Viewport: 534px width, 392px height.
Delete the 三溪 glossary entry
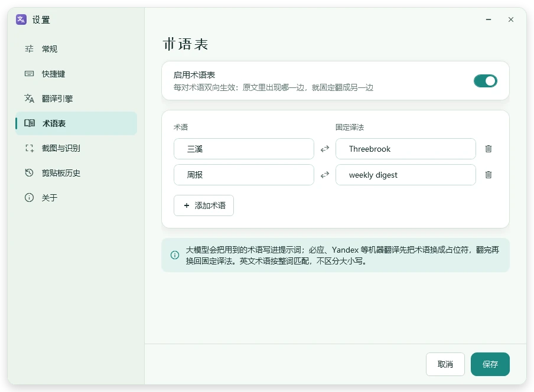pyautogui.click(x=489, y=149)
